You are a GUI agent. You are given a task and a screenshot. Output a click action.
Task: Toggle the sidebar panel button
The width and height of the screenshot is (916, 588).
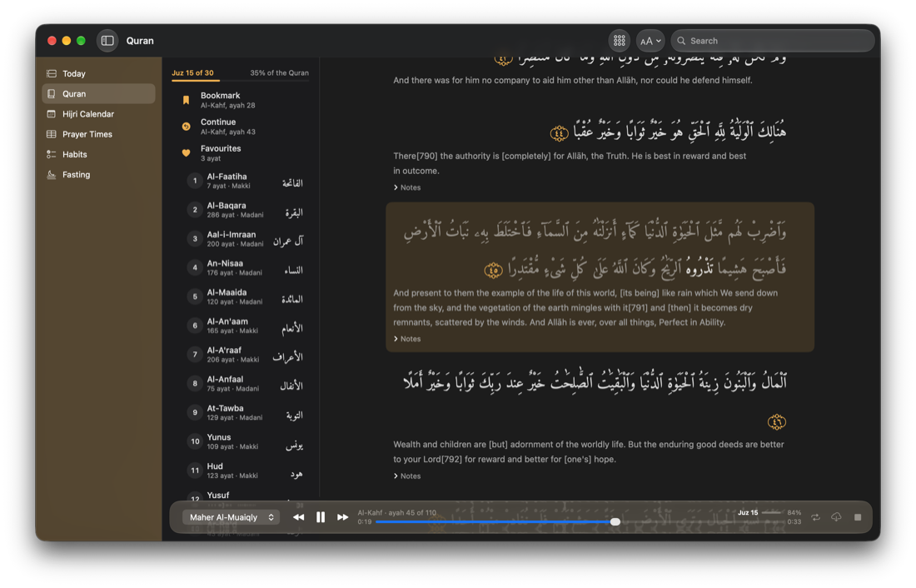click(107, 41)
